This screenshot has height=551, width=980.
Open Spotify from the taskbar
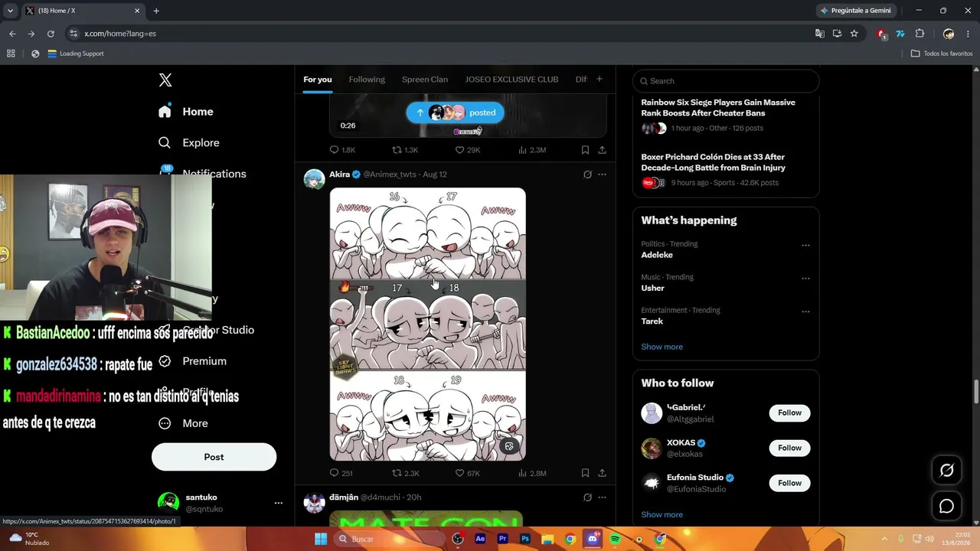(x=616, y=539)
